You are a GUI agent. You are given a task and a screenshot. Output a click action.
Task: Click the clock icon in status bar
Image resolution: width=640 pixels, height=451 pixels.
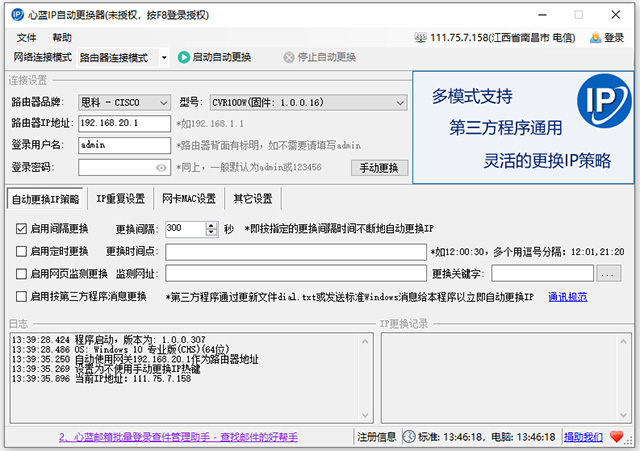(x=409, y=437)
